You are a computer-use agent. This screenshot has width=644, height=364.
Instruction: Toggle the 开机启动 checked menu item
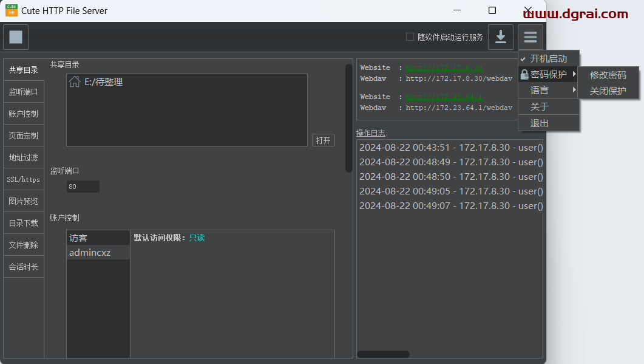pyautogui.click(x=549, y=58)
